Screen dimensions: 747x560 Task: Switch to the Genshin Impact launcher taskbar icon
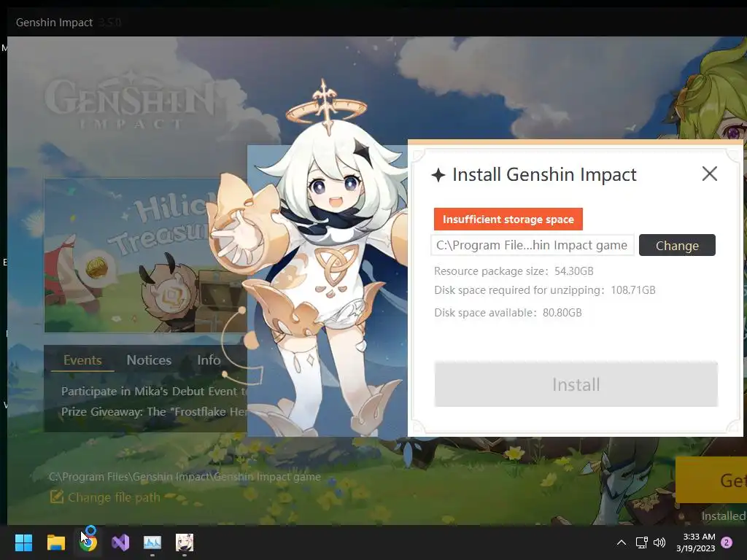tap(185, 542)
